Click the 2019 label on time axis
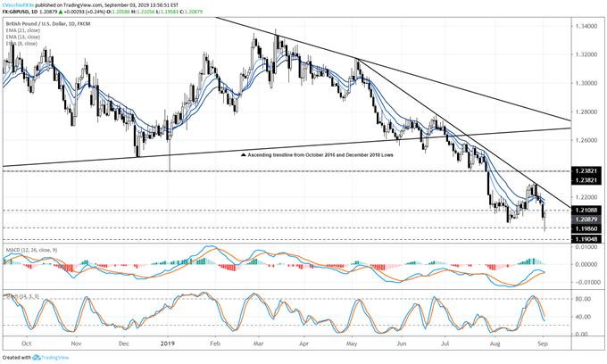Screen dimensions: 607x364 (x=168, y=343)
